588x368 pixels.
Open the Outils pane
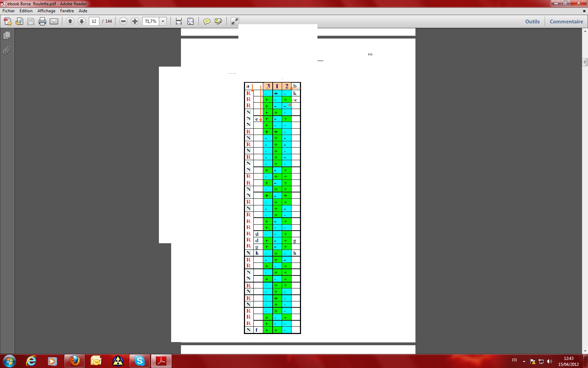coord(532,21)
